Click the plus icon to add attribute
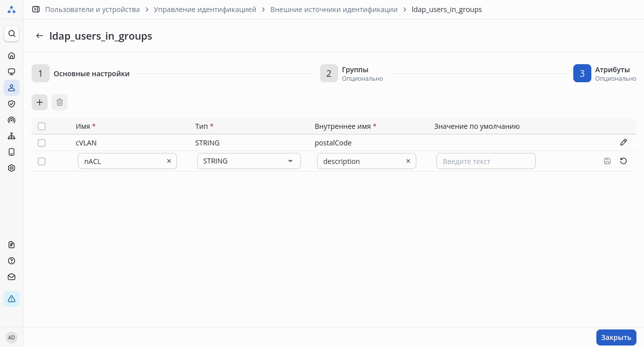 [40, 102]
